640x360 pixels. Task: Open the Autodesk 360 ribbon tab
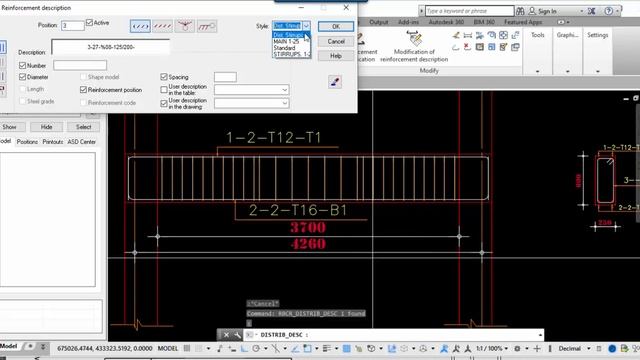point(446,22)
